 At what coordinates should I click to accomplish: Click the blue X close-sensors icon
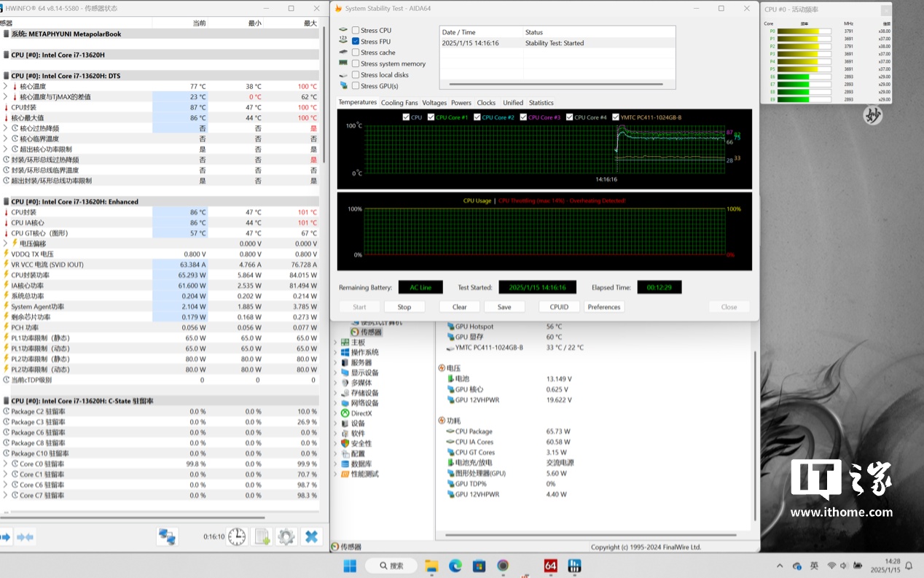click(x=311, y=537)
